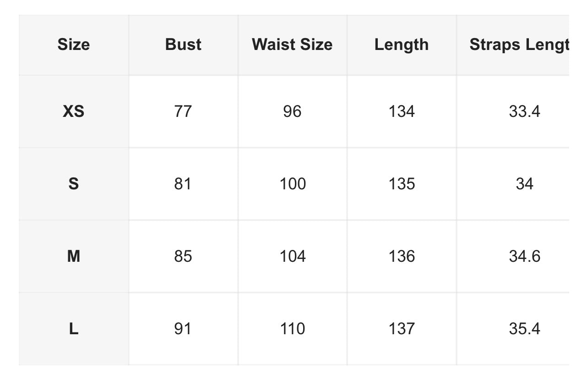588x381 pixels.
Task: Click the XS size row label
Action: point(73,111)
